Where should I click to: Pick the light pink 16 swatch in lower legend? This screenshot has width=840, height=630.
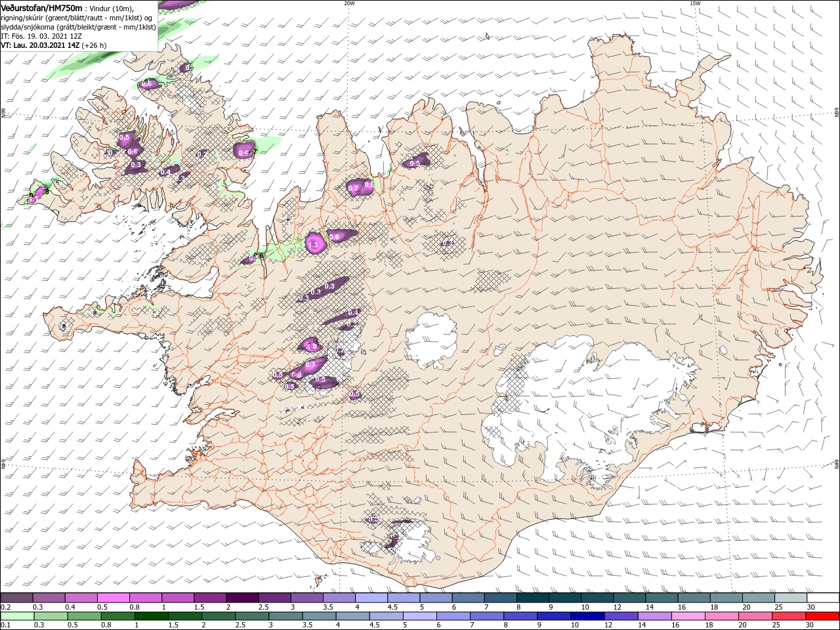pyautogui.click(x=687, y=616)
